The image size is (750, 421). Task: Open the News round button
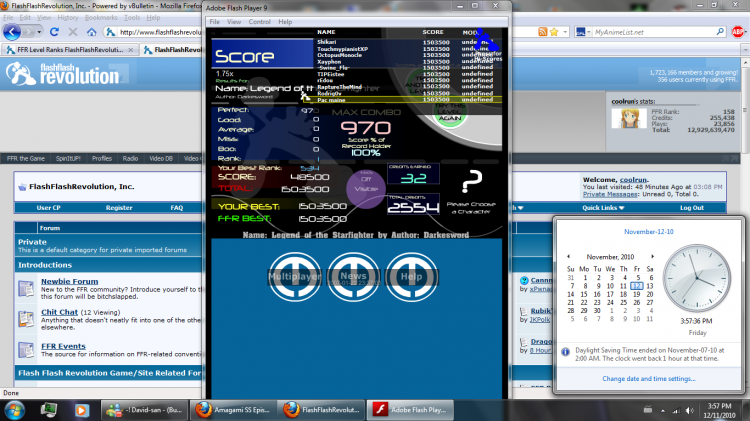[x=353, y=277]
